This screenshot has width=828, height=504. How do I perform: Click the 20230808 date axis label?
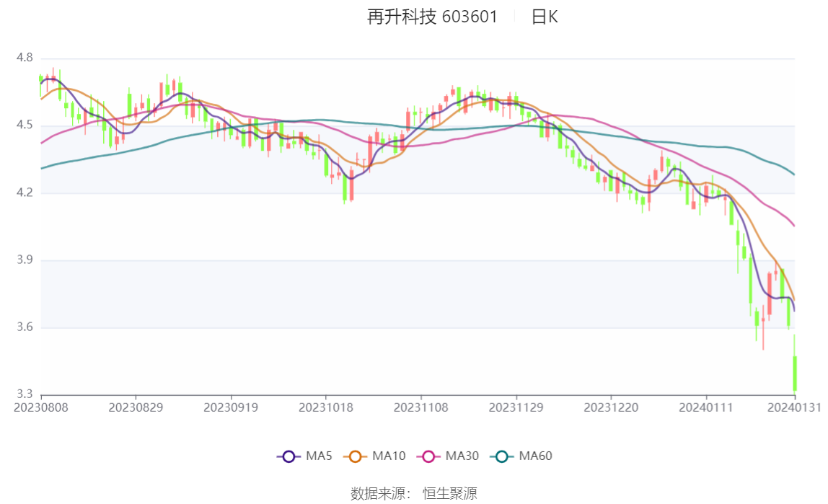(x=41, y=407)
